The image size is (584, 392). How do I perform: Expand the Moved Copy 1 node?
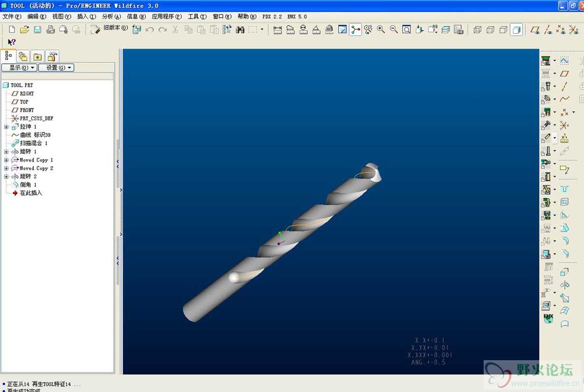coord(6,160)
